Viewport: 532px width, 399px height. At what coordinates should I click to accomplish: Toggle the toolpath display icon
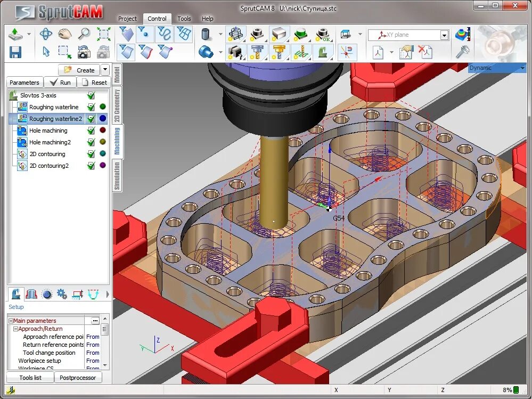pos(301,52)
